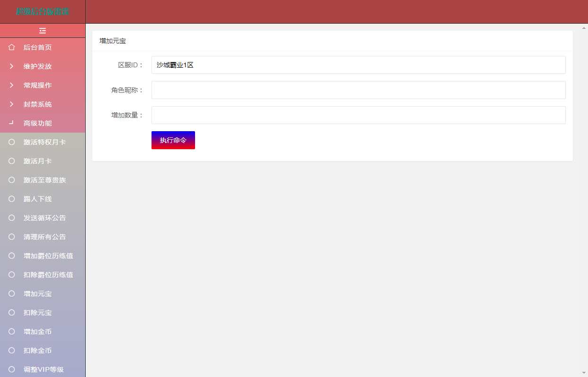The image size is (588, 377).
Task: Click the circle icon beside 激活月卡
Action: coord(11,161)
